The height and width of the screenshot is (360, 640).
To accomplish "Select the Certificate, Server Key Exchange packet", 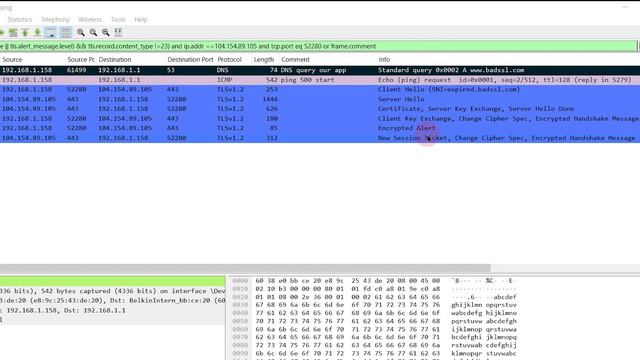I will coord(320,109).
